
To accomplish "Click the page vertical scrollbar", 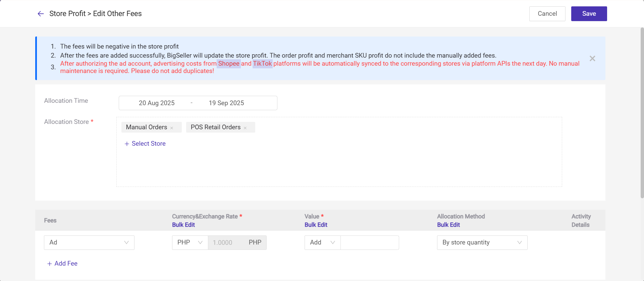I will 642,114.
